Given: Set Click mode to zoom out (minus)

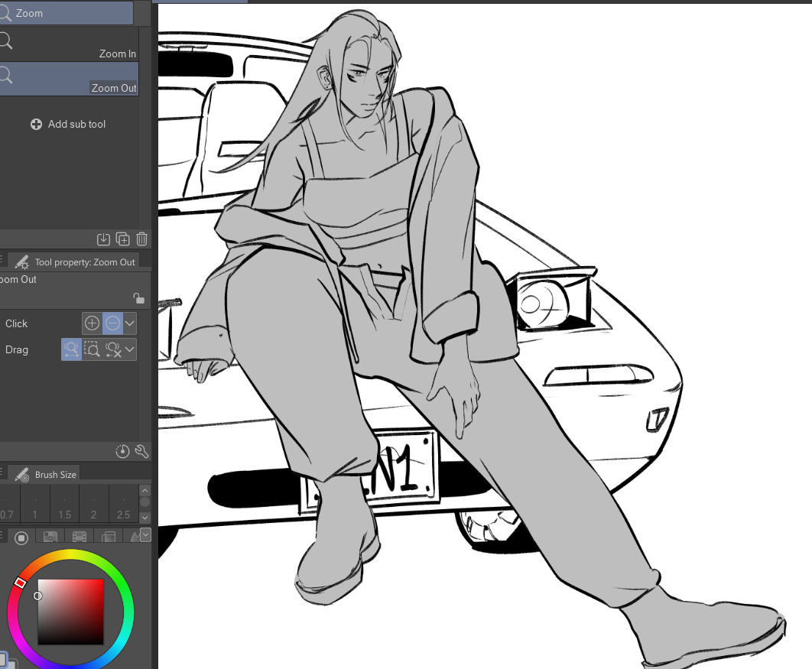Looking at the screenshot, I should [x=112, y=323].
